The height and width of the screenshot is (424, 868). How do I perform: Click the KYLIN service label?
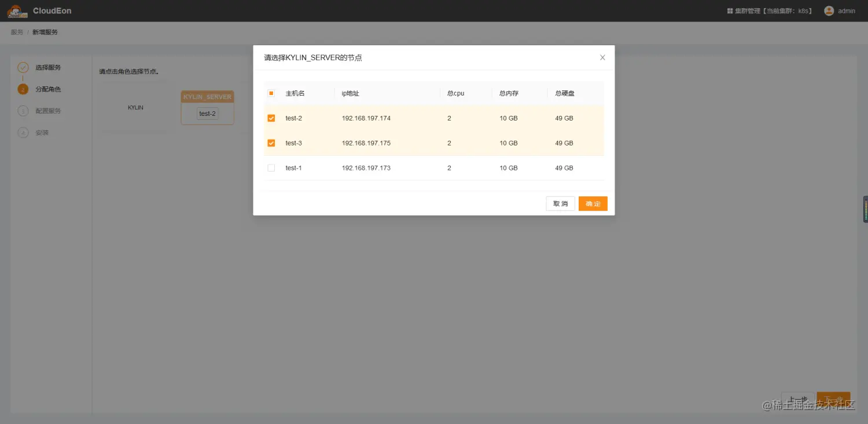pos(135,108)
